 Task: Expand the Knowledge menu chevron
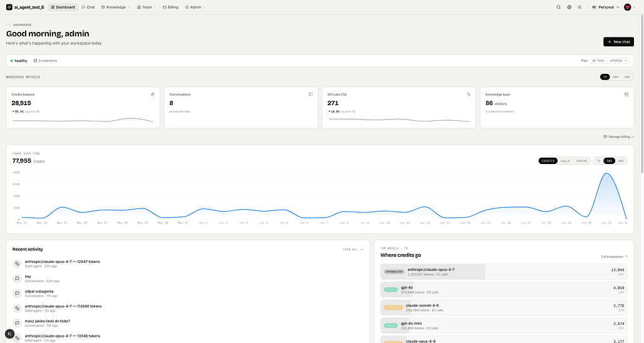[129, 8]
